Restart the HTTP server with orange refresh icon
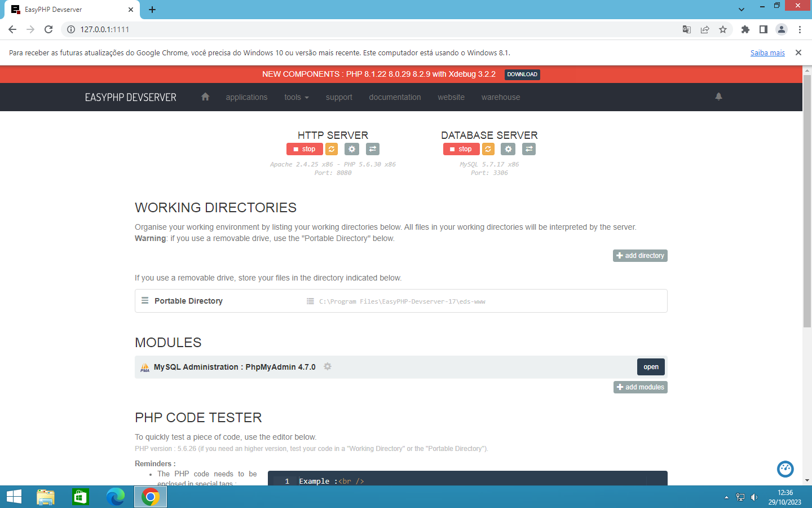This screenshot has width=812, height=508. [x=332, y=149]
